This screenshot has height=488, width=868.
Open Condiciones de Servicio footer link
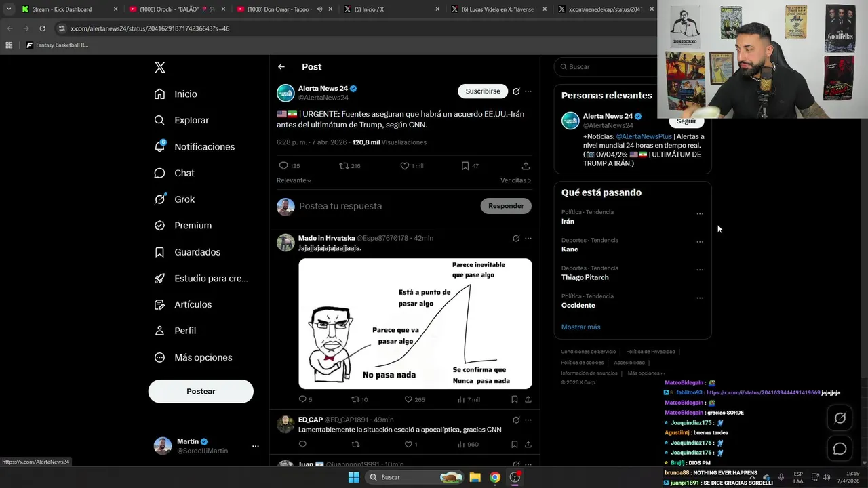pos(588,352)
